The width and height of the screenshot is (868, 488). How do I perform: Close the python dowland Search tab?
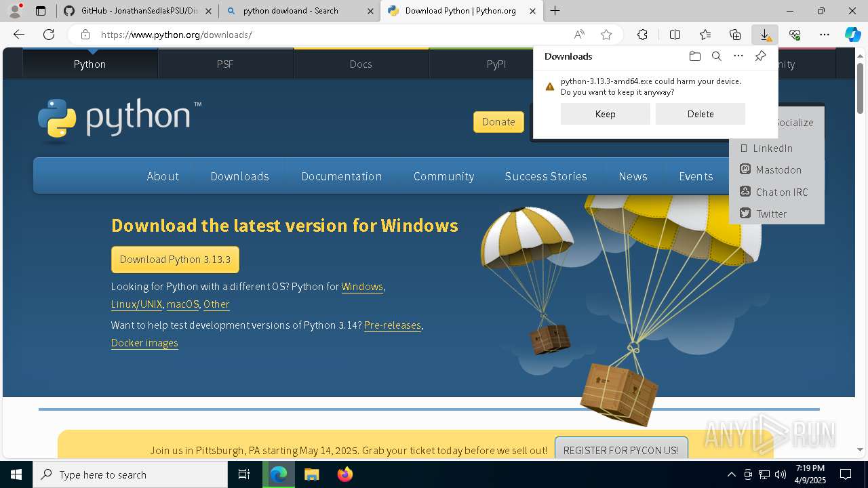point(370,11)
